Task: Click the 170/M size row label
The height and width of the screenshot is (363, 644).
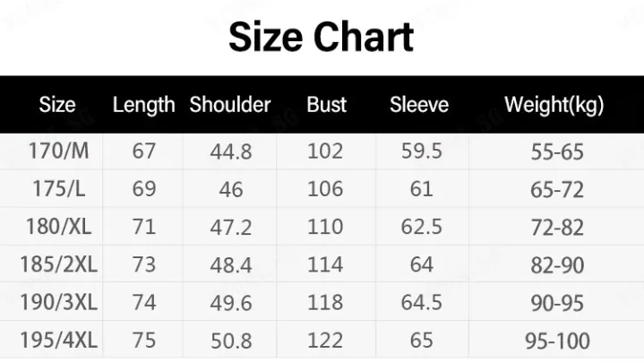Action: pyautogui.click(x=58, y=151)
